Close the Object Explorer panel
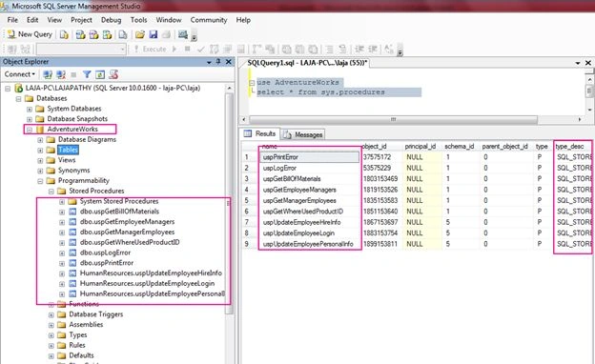Viewport: 595px width, 364px height. click(229, 61)
